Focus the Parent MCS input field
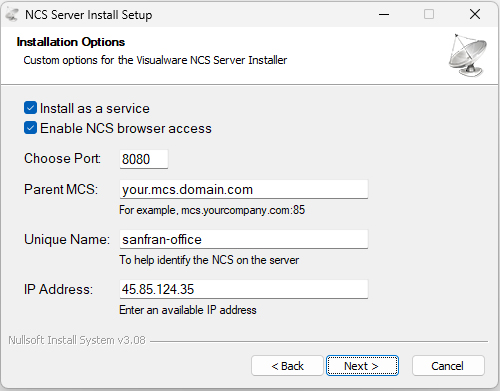This screenshot has width=500, height=391. pyautogui.click(x=244, y=189)
